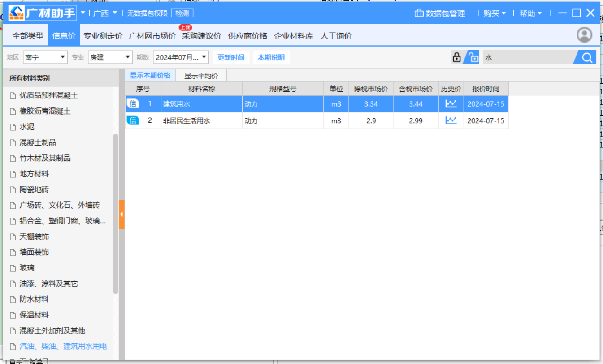This screenshot has height=364, width=603.
Task: Click the 信 badge on 非居民生活用水 row
Action: [x=133, y=120]
